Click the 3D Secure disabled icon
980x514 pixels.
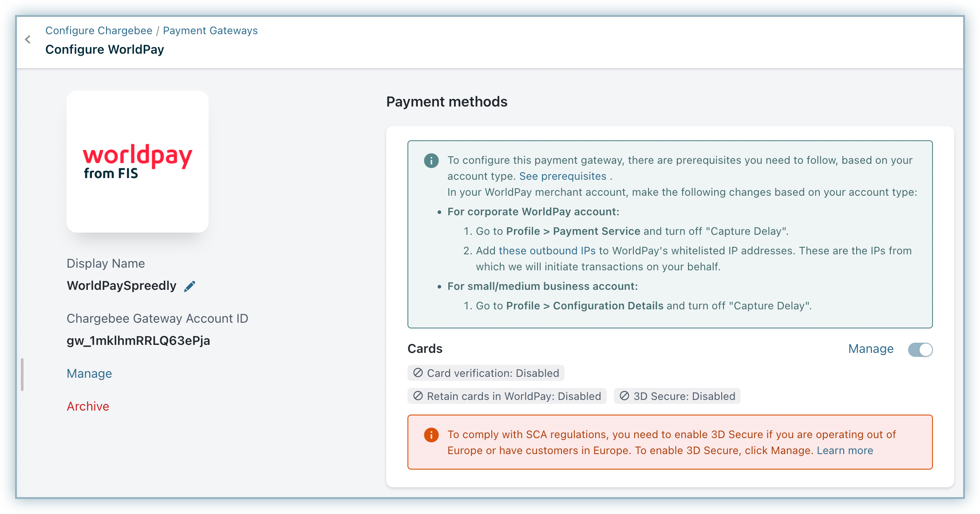tap(624, 396)
